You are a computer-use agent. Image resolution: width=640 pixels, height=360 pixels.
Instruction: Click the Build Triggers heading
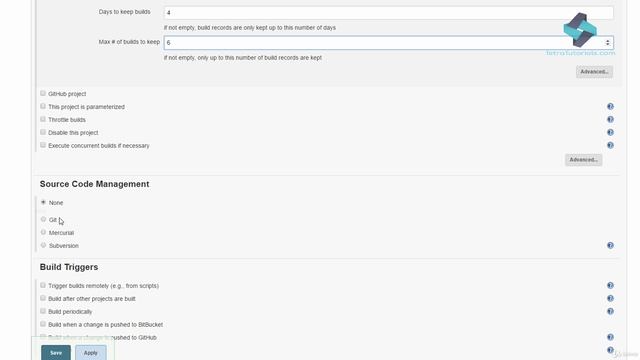tap(69, 267)
